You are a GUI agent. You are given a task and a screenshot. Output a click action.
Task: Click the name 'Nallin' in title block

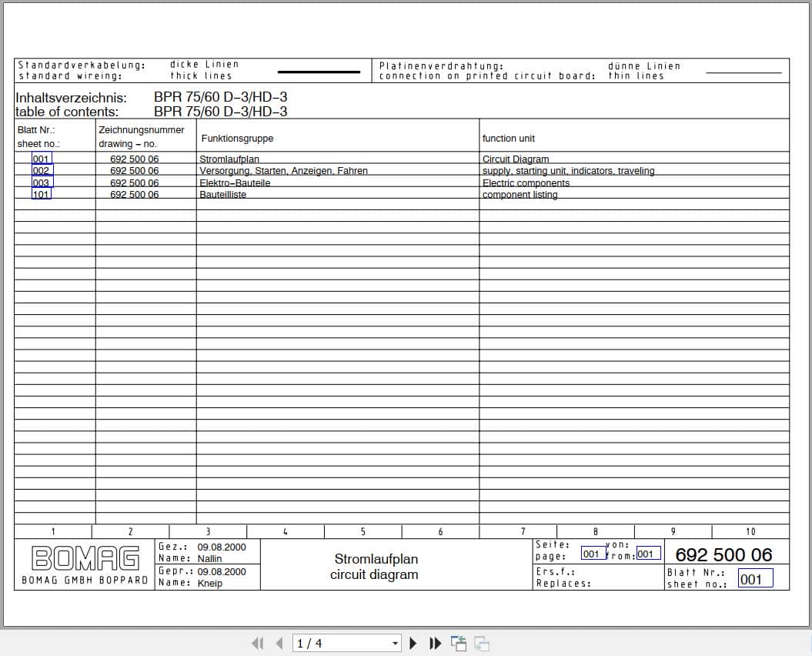(x=209, y=558)
